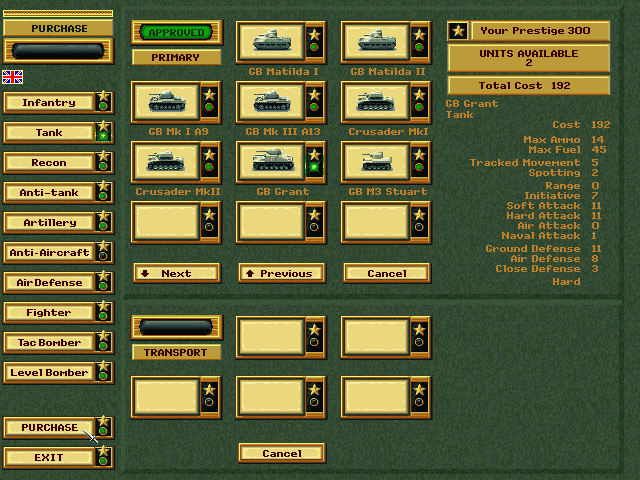Toggle the GB Grant selection indicator light
Screen dimensions: 640x480
314,168
